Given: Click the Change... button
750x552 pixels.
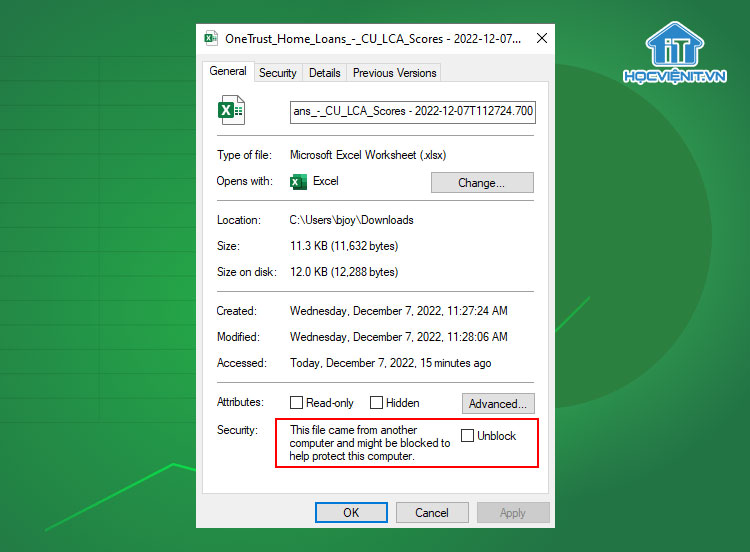Looking at the screenshot, I should point(482,183).
